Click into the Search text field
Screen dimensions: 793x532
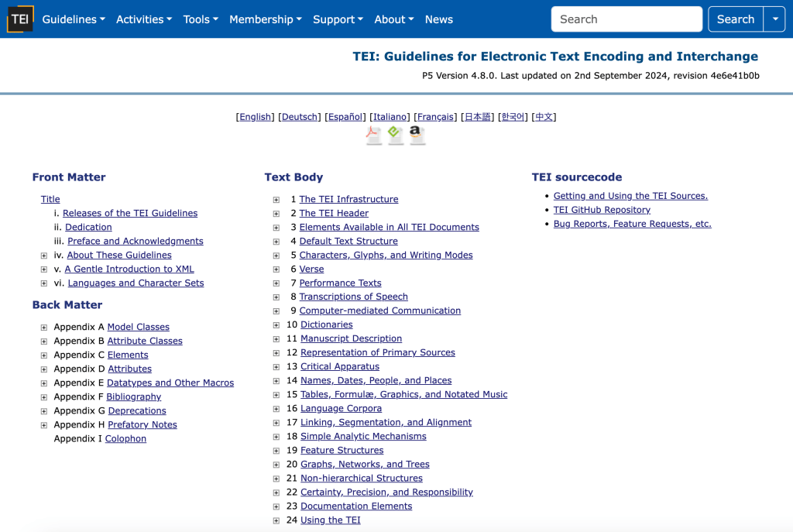[626, 19]
